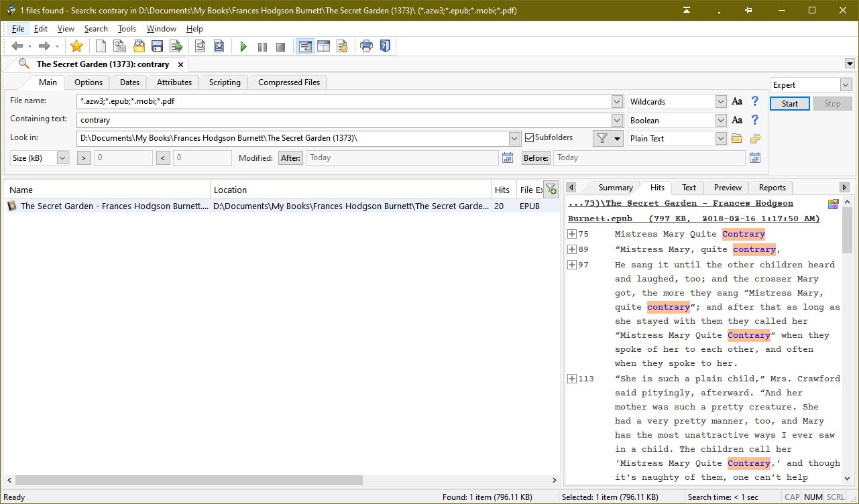The image size is (859, 504).
Task: Open the File name history dropdown
Action: 617,102
